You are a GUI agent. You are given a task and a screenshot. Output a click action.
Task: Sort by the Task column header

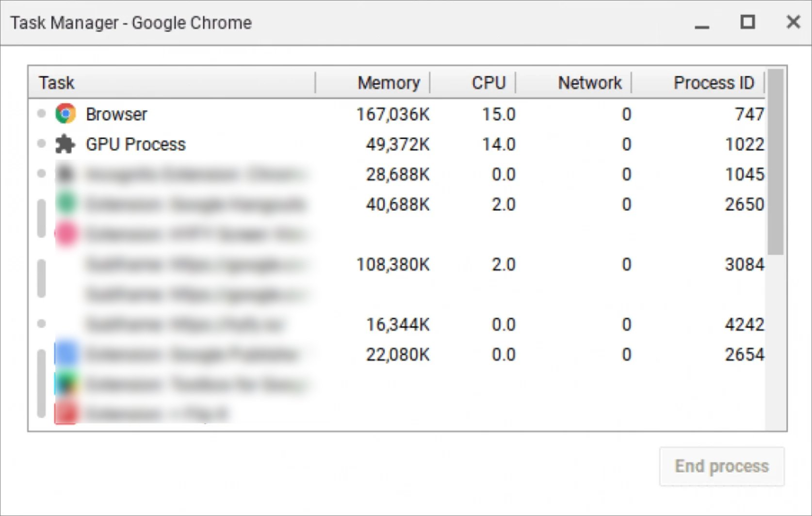[x=172, y=82]
